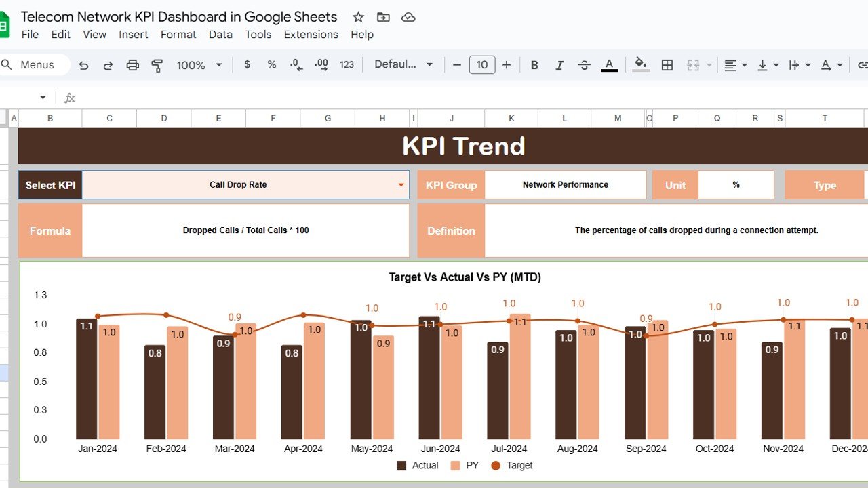Toggle bold formatting
This screenshot has height=488, width=868.
534,65
